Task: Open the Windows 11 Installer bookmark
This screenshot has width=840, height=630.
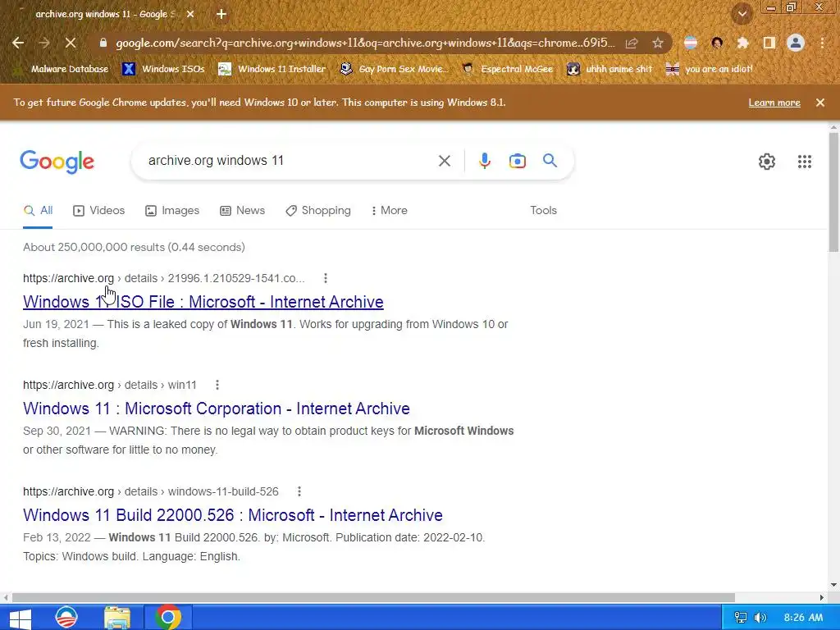Action: (272, 69)
